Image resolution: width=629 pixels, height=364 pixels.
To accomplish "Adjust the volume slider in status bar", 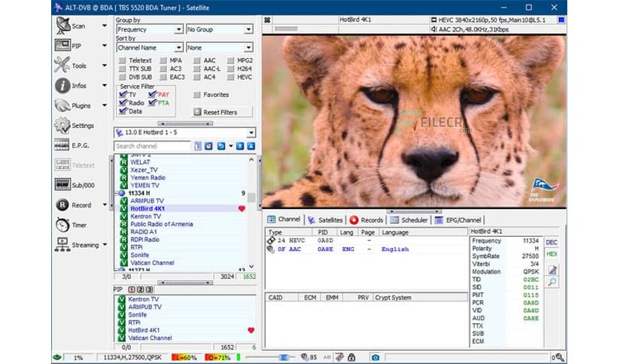I will tap(284, 356).
